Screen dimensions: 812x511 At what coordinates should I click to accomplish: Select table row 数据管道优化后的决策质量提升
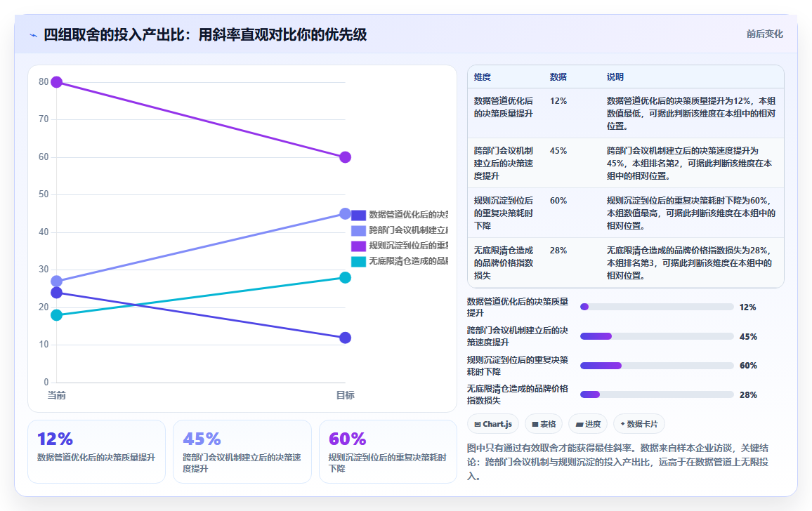pos(626,114)
